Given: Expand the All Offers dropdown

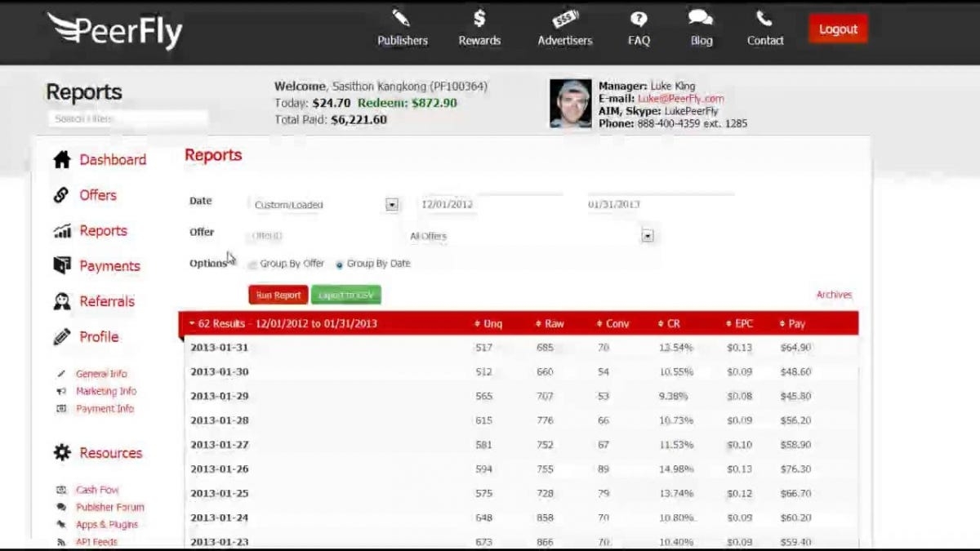Looking at the screenshot, I should coord(648,236).
